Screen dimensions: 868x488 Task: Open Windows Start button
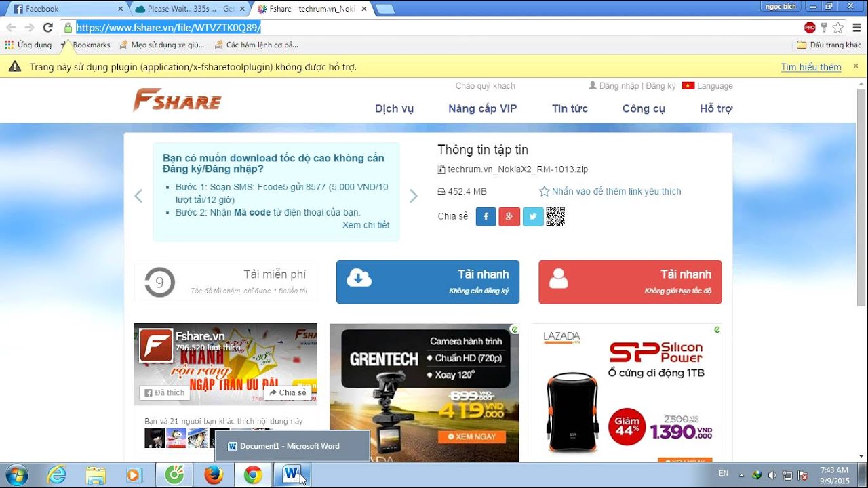[16, 474]
